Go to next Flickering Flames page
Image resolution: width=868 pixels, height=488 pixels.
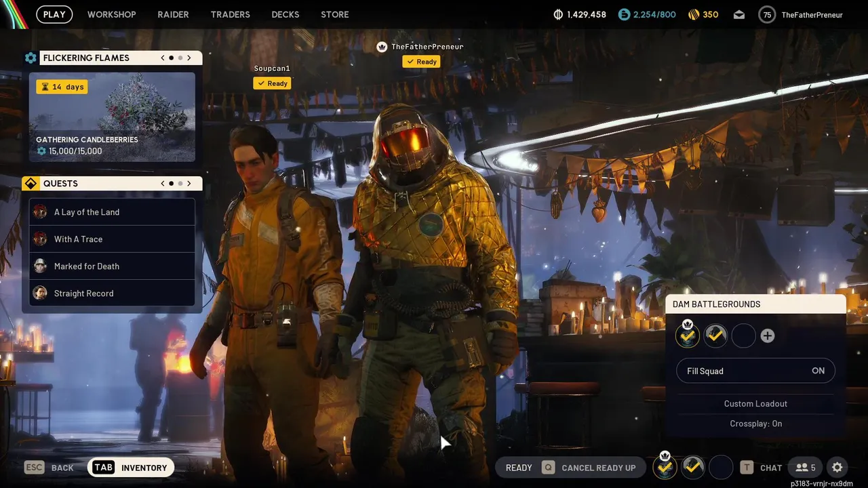(189, 58)
